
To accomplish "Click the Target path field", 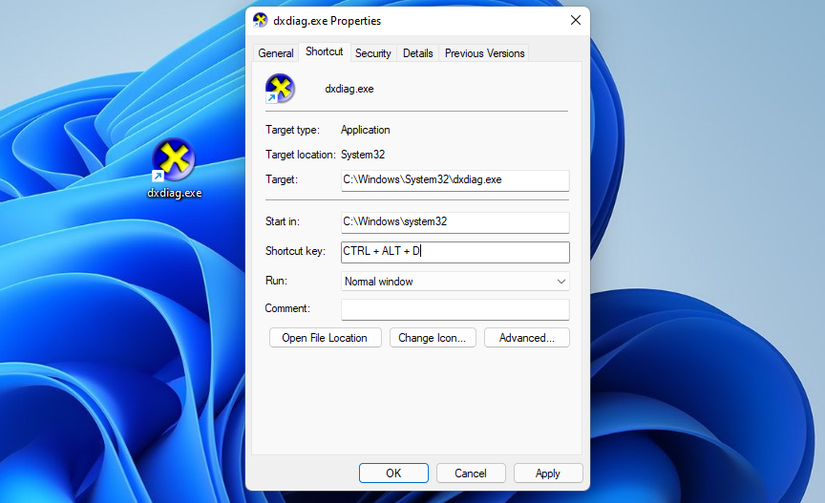I will point(455,180).
